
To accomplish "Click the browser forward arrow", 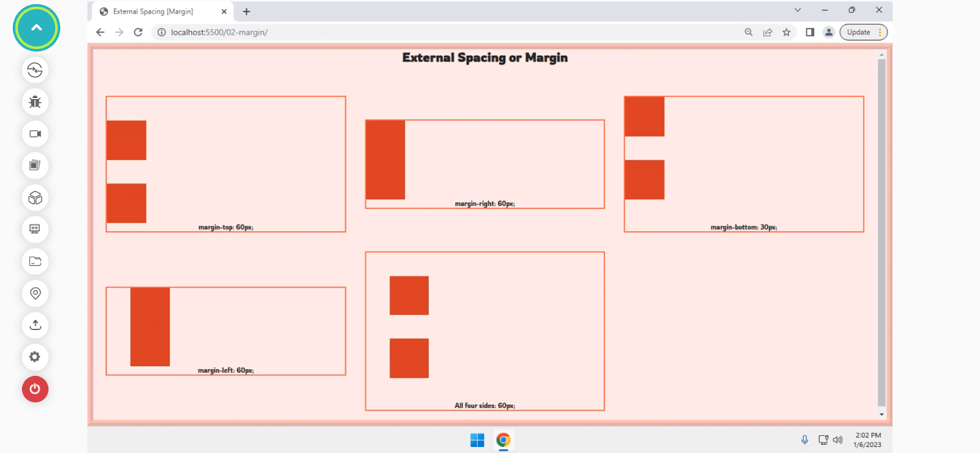I will pyautogui.click(x=119, y=32).
